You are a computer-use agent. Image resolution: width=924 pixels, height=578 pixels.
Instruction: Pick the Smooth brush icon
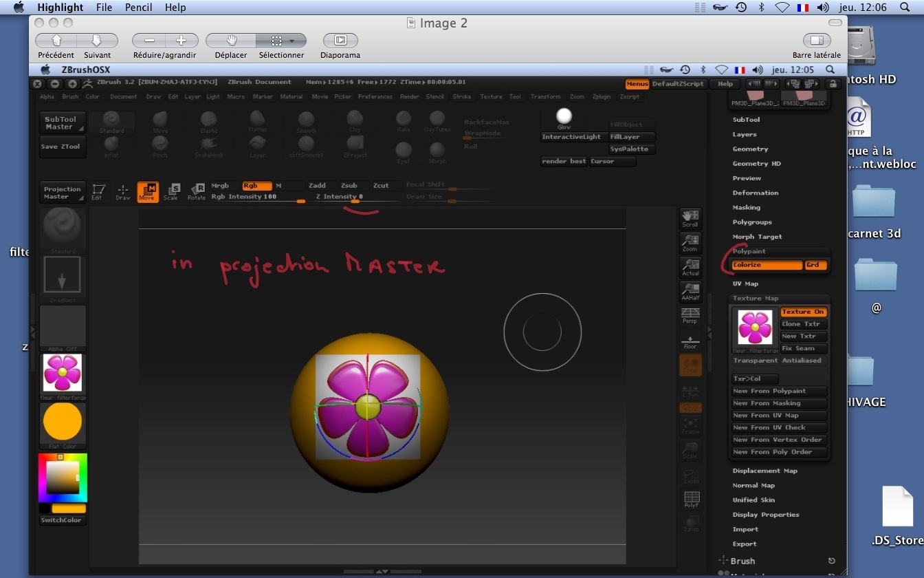(x=306, y=121)
